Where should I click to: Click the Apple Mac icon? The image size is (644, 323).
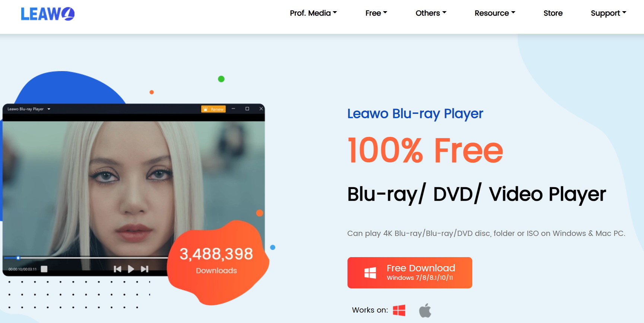pos(425,310)
